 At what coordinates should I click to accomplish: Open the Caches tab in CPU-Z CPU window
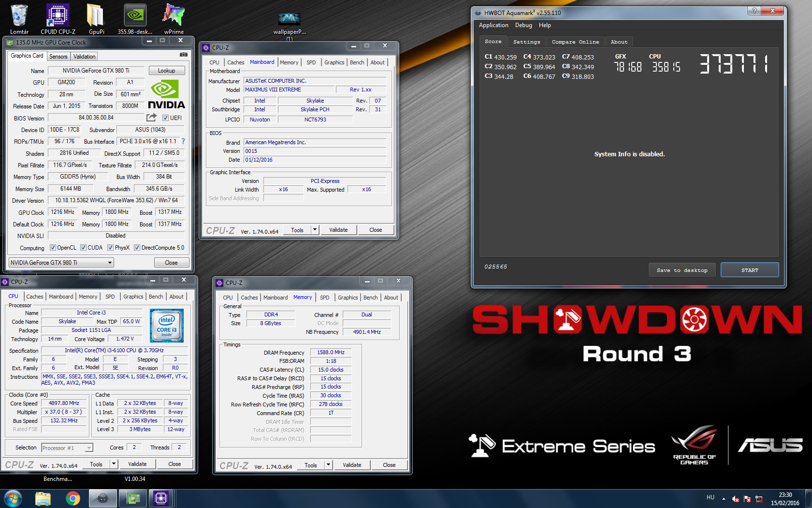click(35, 297)
